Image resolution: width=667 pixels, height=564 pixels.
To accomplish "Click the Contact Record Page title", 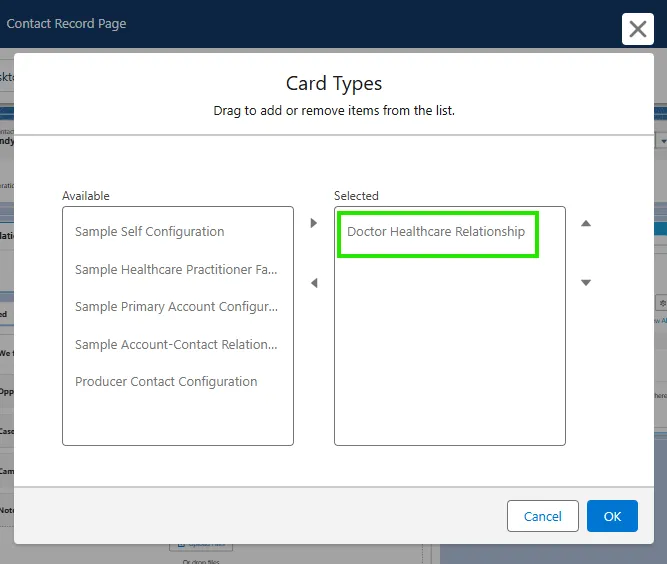I will coord(67,23).
